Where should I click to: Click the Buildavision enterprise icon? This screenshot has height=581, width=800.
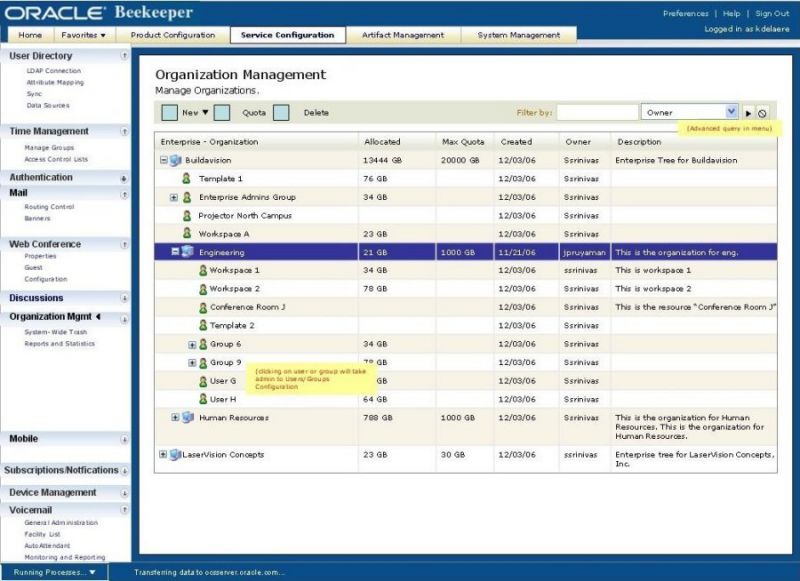click(x=176, y=160)
